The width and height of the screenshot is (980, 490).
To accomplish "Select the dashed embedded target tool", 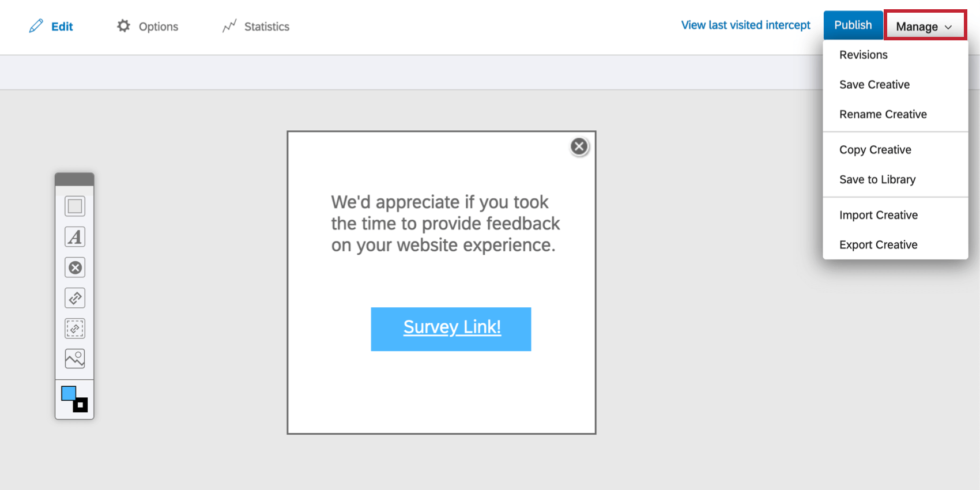I will (x=75, y=329).
